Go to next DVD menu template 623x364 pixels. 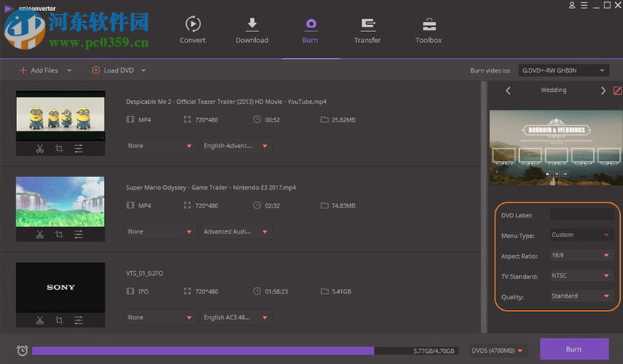[603, 90]
